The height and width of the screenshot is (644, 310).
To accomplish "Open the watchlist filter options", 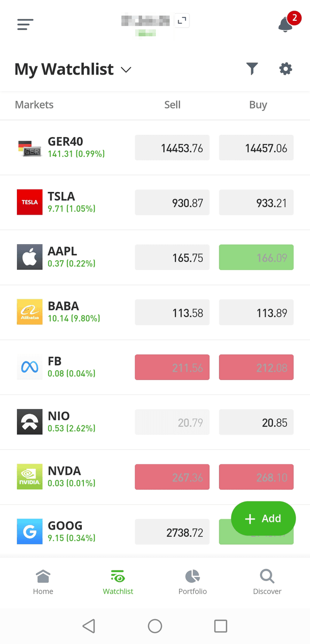I will pos(252,69).
